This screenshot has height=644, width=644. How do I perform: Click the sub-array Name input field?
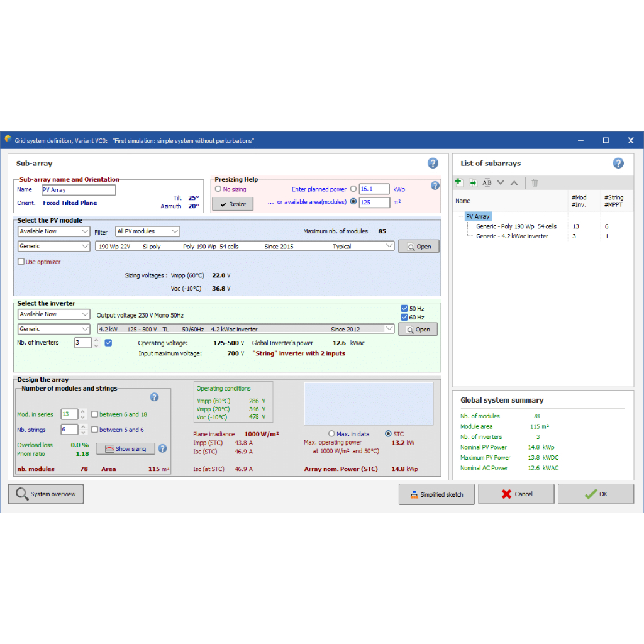[79, 190]
